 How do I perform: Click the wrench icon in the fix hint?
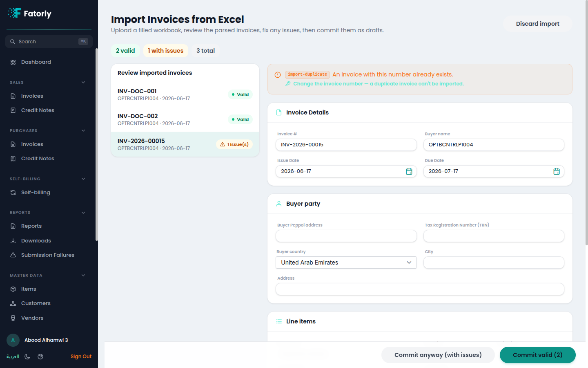click(288, 84)
